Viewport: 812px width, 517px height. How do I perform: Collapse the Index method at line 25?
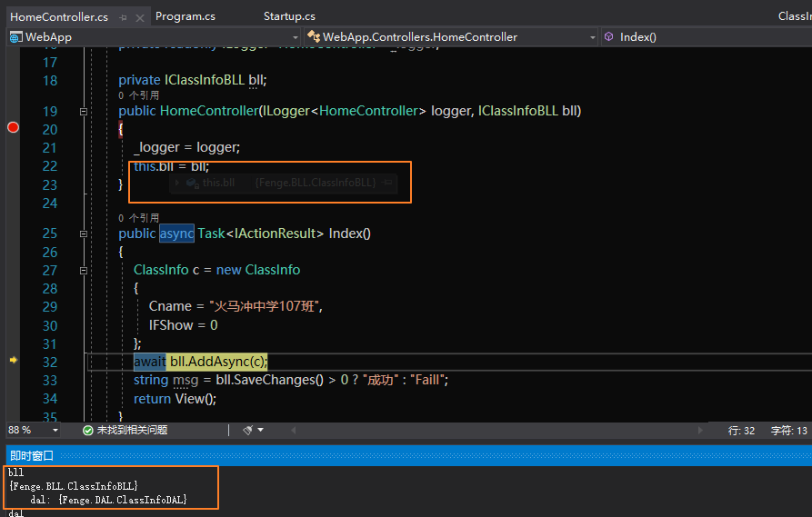(84, 234)
